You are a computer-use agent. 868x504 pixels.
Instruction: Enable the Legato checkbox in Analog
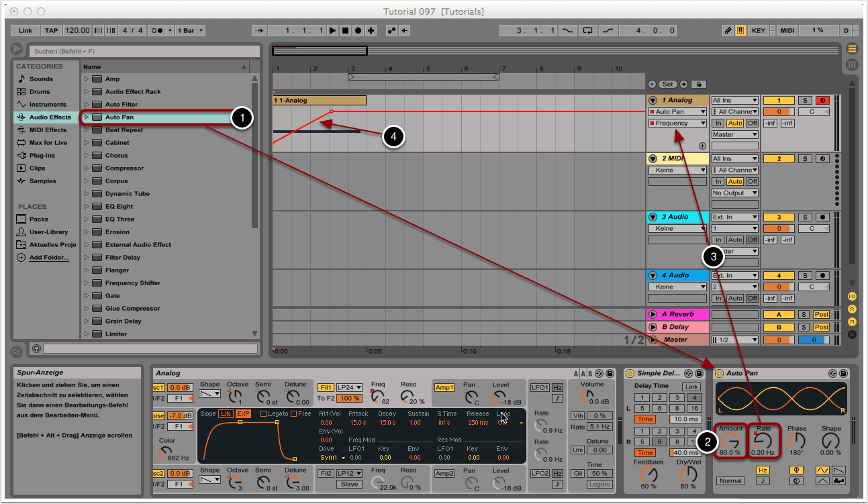263,413
